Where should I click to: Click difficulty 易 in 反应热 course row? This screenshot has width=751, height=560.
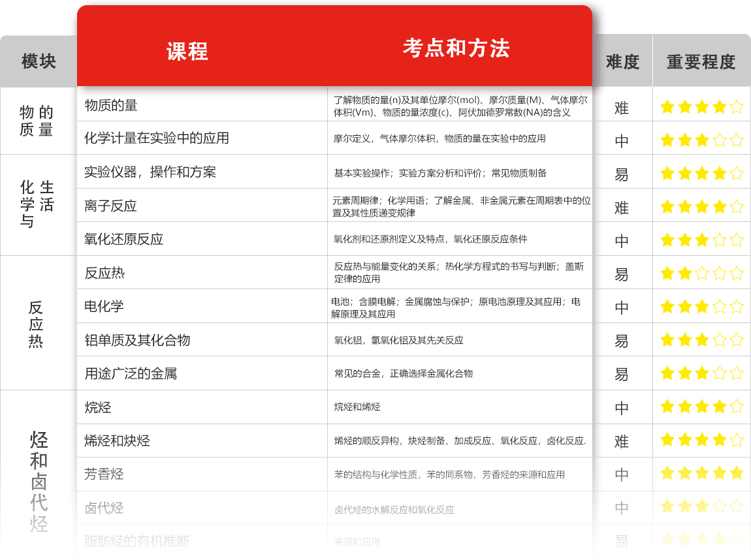click(x=622, y=275)
